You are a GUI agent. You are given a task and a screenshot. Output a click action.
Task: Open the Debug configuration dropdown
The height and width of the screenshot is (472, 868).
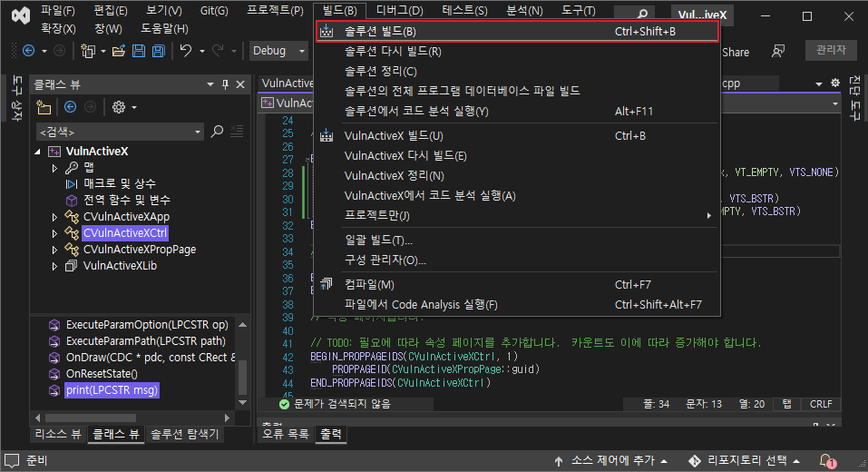click(279, 51)
